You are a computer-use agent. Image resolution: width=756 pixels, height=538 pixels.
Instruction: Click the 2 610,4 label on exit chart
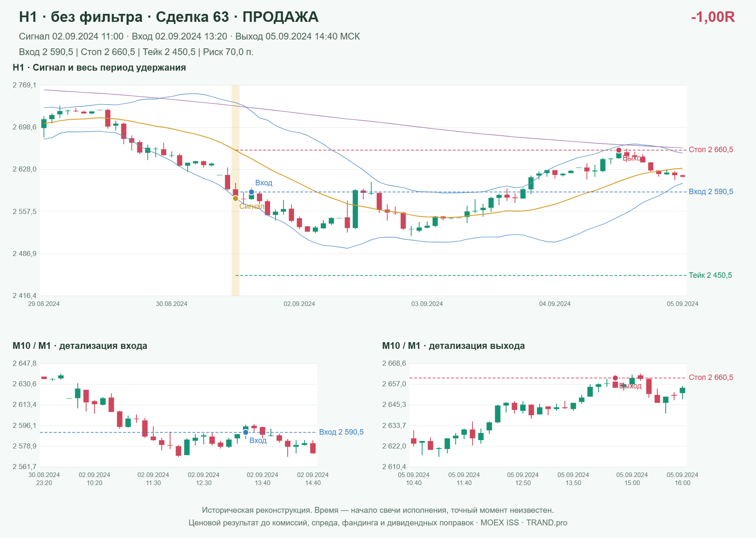tap(394, 467)
